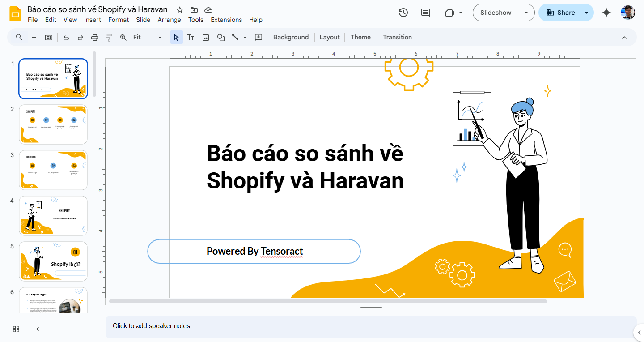This screenshot has height=342, width=644.
Task: Click the "Powered By Tensoract" text box
Action: click(254, 252)
